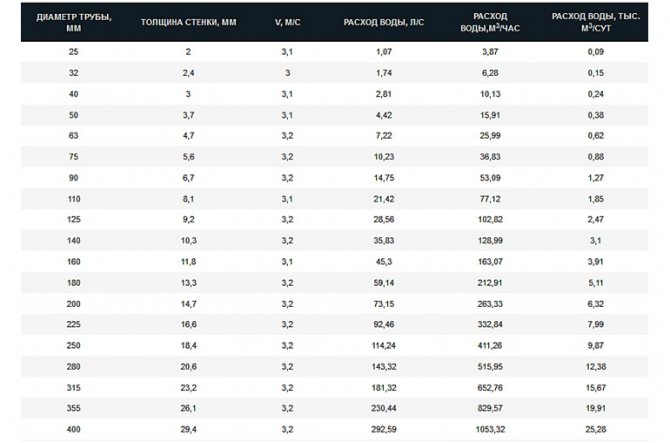Click the Расход воды, тыс. м³/сут header
This screenshot has height=443, width=670.
tap(596, 22)
